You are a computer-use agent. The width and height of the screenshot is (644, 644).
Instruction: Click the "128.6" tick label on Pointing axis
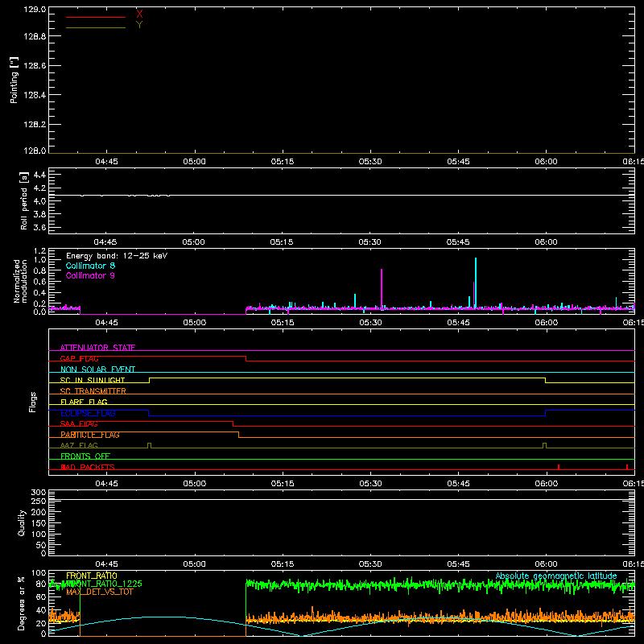pyautogui.click(x=35, y=66)
